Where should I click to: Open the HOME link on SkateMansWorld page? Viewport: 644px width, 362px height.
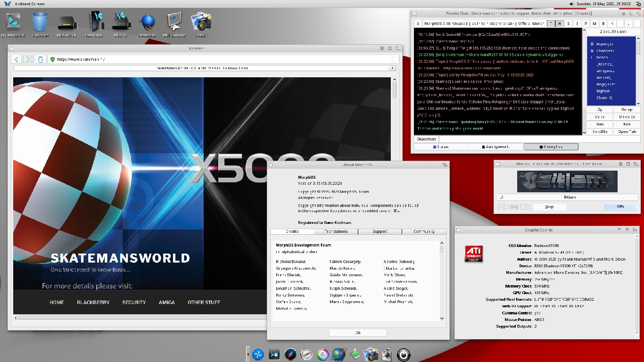57,302
